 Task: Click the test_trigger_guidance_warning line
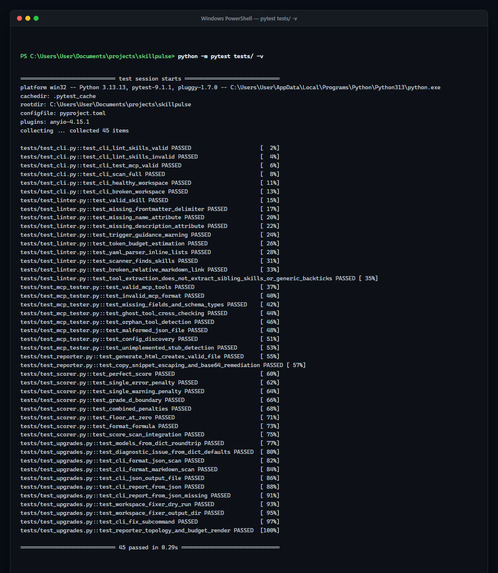tap(150, 235)
